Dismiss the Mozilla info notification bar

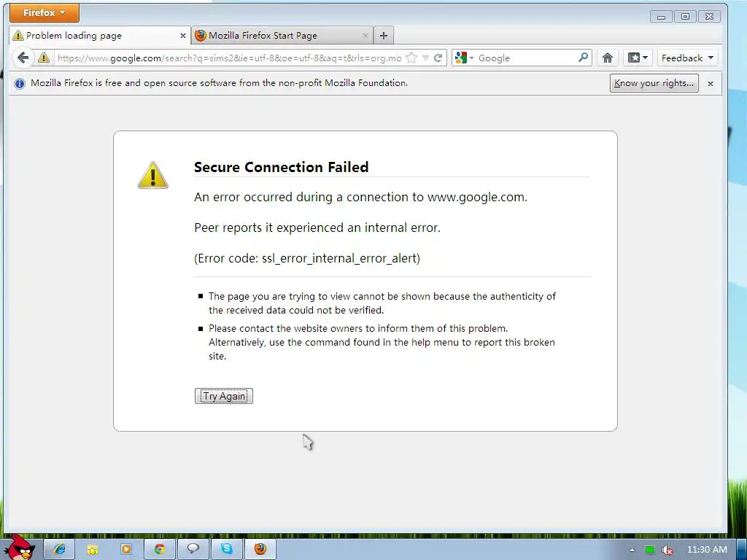711,84
